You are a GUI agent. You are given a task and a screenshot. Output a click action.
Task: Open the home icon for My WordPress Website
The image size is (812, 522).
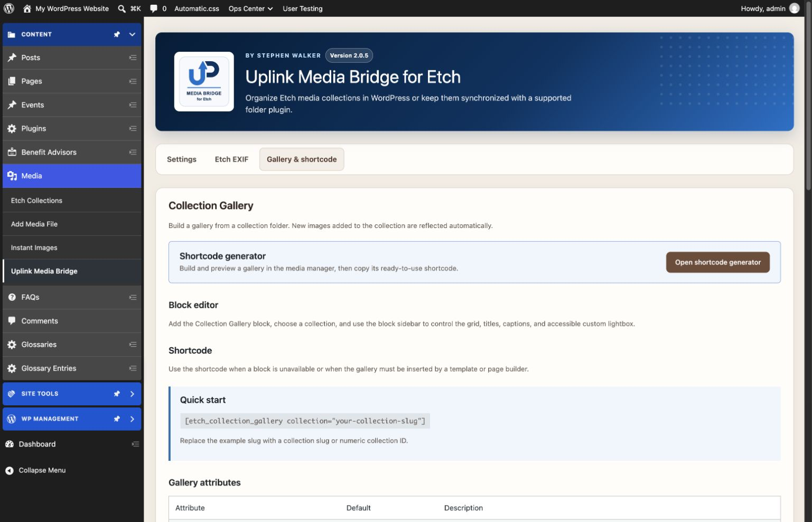point(27,8)
